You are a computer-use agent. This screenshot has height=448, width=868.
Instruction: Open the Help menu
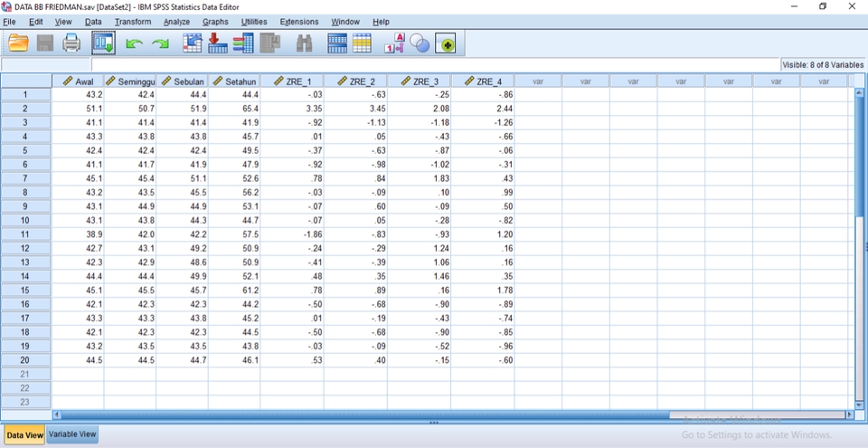[381, 22]
